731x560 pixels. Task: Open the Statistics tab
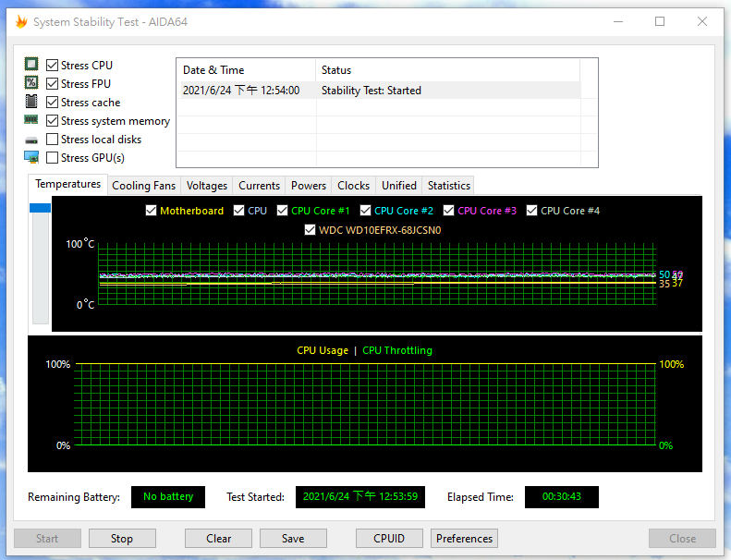(449, 186)
